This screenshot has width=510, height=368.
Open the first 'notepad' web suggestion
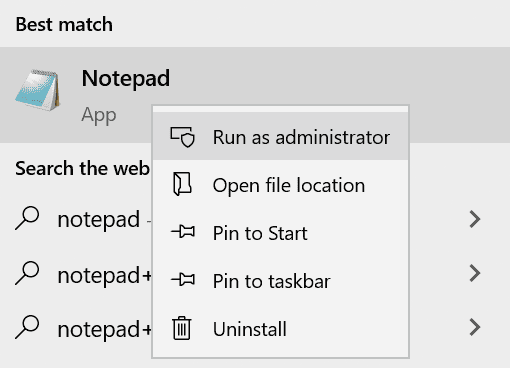pos(99,219)
